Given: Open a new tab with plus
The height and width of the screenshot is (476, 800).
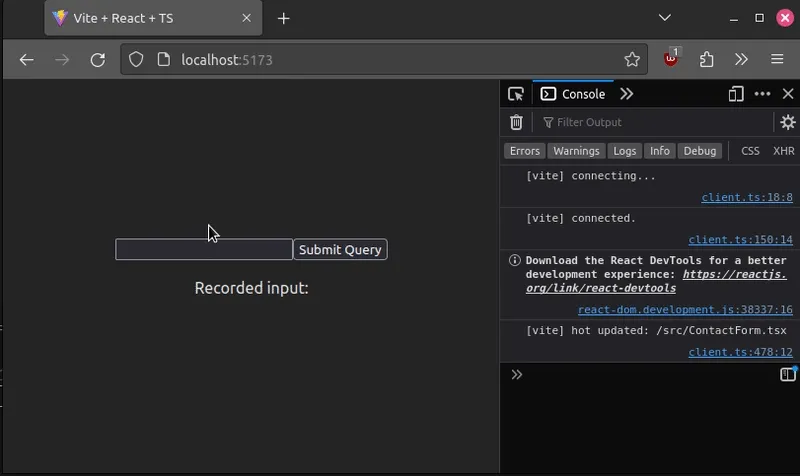Looking at the screenshot, I should 283,19.
